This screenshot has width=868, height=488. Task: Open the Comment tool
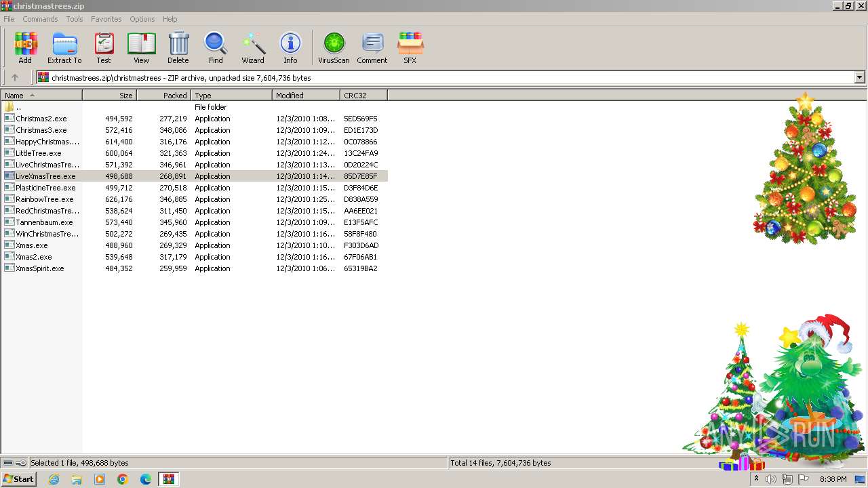coord(372,47)
